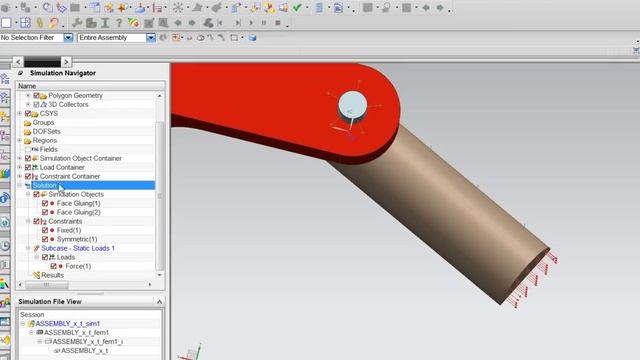Select the Results tree item
640x360 pixels.
tap(52, 275)
